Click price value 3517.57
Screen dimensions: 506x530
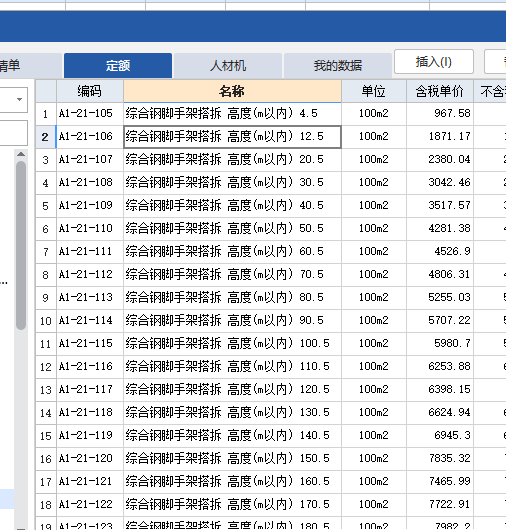click(450, 205)
